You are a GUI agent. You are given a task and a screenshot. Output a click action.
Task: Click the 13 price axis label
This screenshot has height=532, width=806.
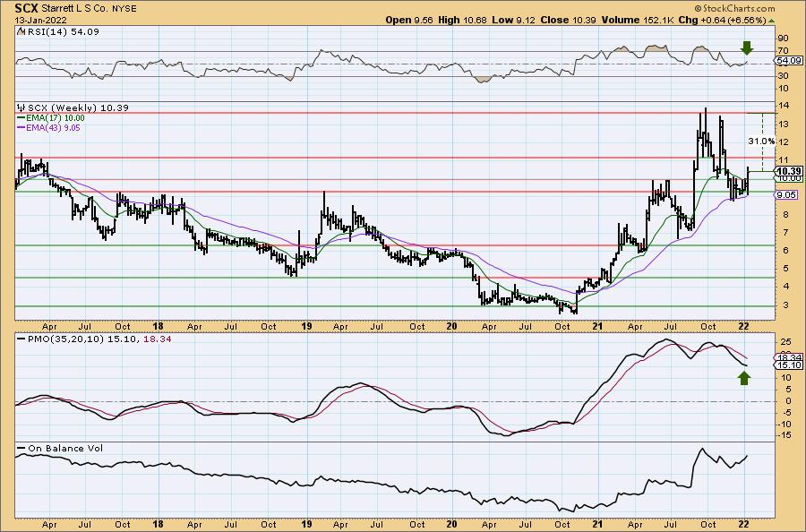(784, 124)
